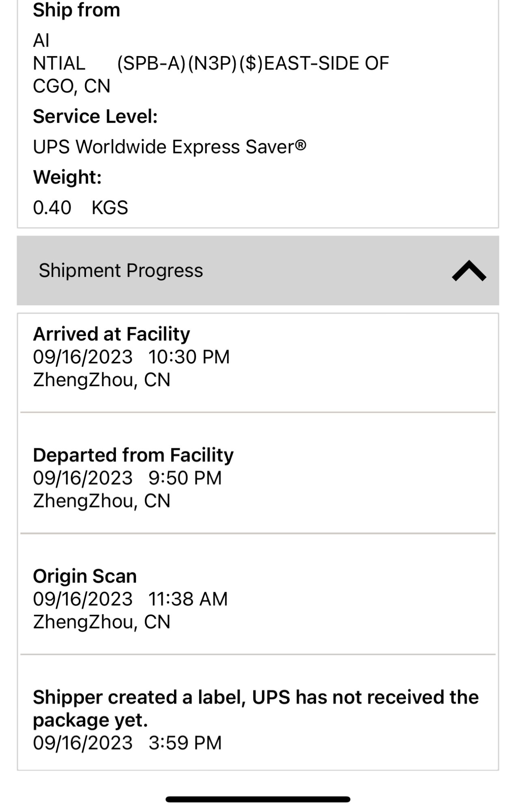Select the Departed from Facility entry
The image size is (516, 812).
(133, 455)
